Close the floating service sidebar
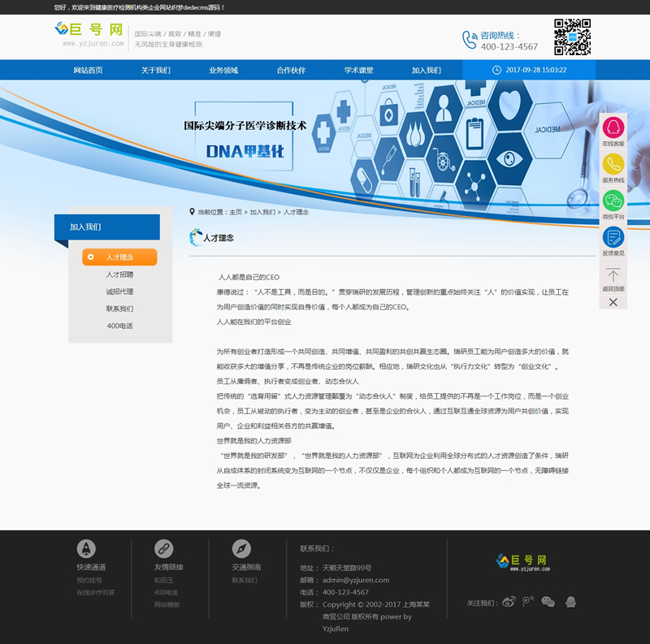 click(613, 302)
